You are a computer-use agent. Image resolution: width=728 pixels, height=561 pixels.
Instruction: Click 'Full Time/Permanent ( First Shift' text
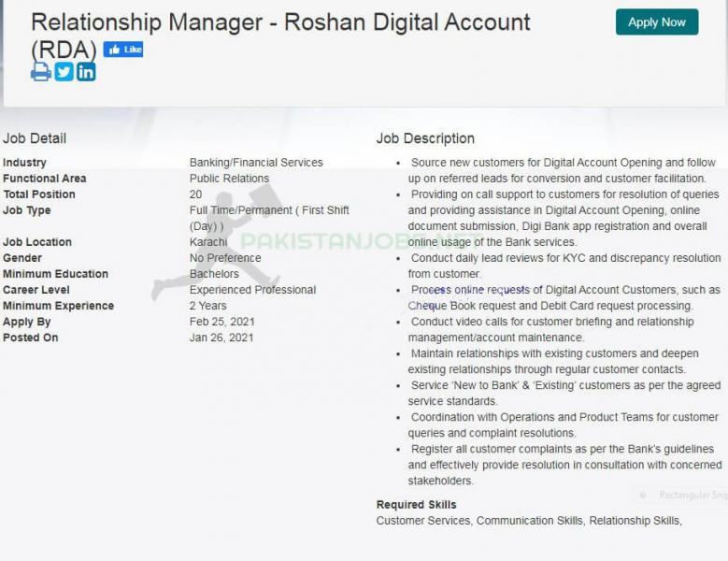tap(269, 210)
